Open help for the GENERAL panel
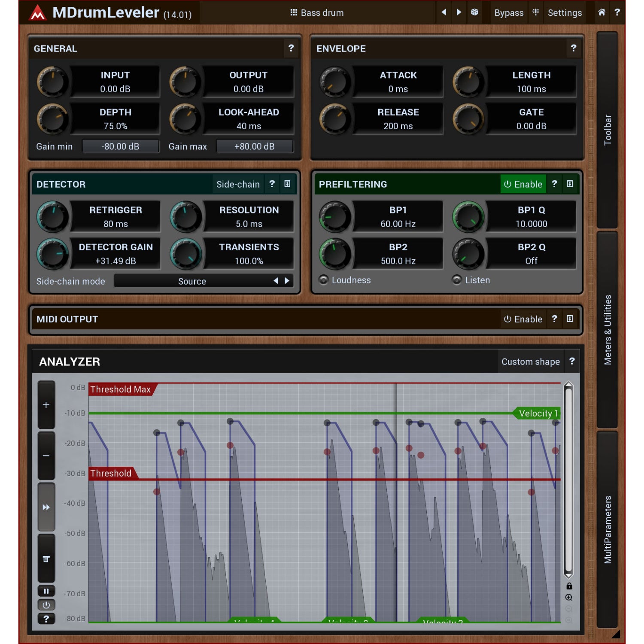The height and width of the screenshot is (644, 644). (291, 48)
